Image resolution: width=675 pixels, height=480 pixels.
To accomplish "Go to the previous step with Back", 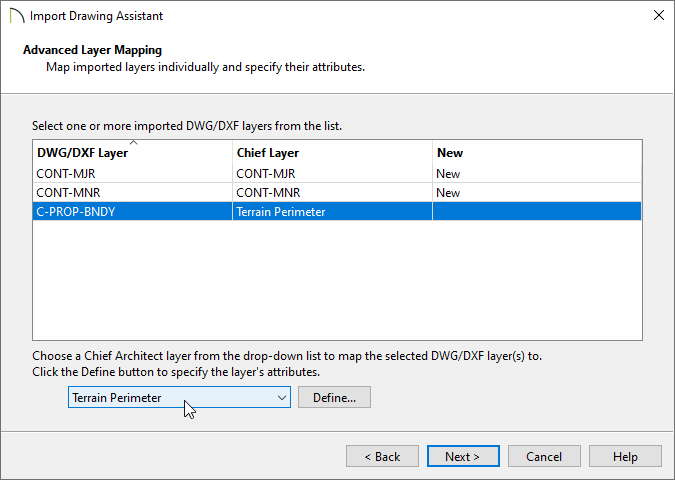I will pos(382,456).
